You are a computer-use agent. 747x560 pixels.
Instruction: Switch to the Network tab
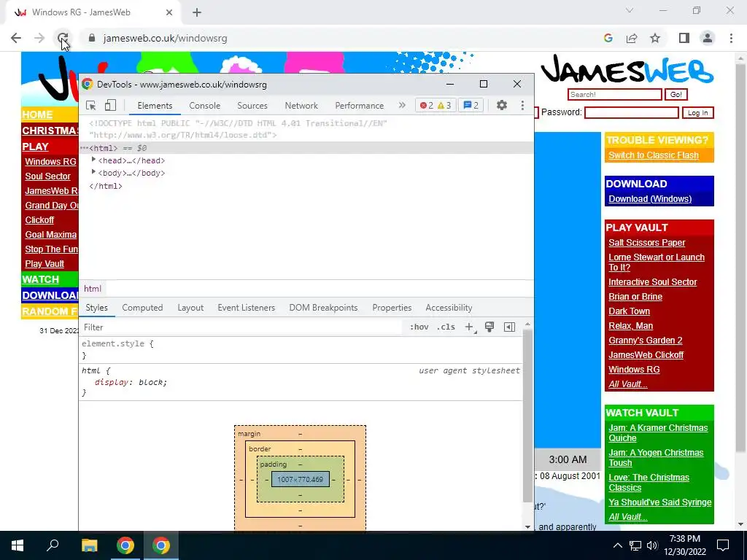(x=301, y=106)
